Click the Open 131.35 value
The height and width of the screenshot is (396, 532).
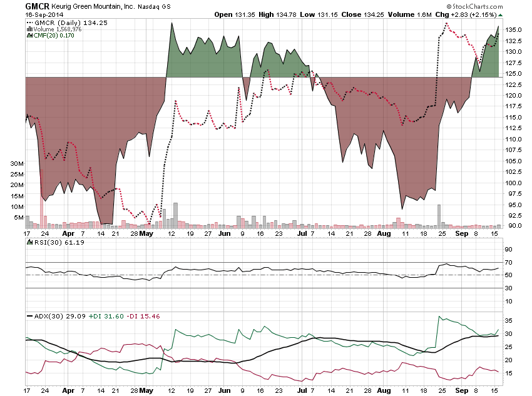point(235,14)
